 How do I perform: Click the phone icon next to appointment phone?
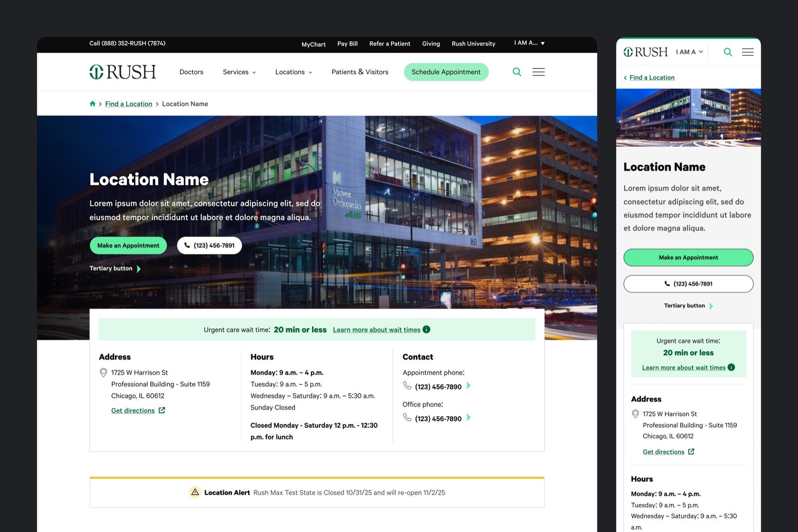pos(407,386)
